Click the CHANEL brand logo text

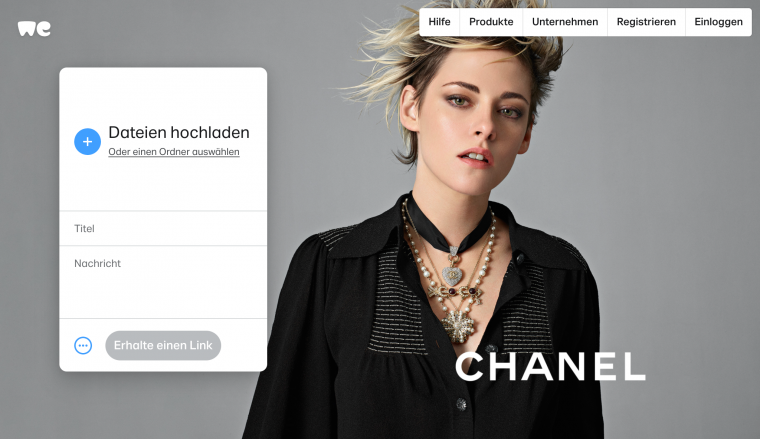coord(550,367)
